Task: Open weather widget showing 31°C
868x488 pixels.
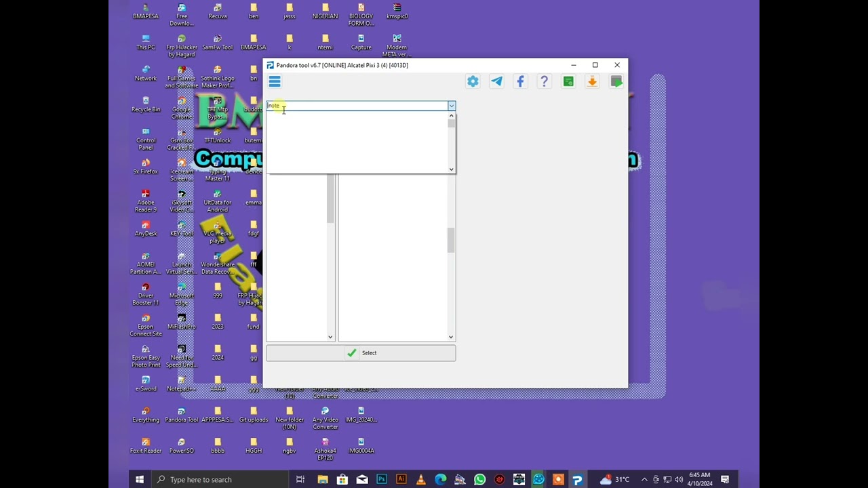Action: click(x=614, y=480)
